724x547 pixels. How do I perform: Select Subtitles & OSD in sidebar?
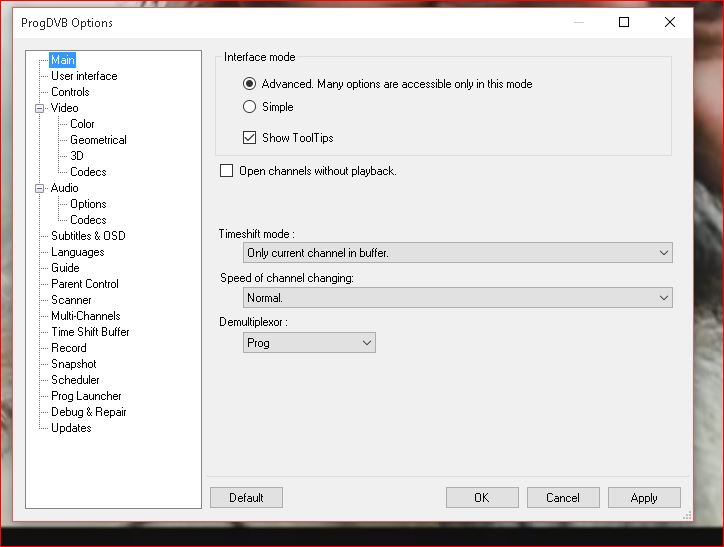(x=88, y=236)
